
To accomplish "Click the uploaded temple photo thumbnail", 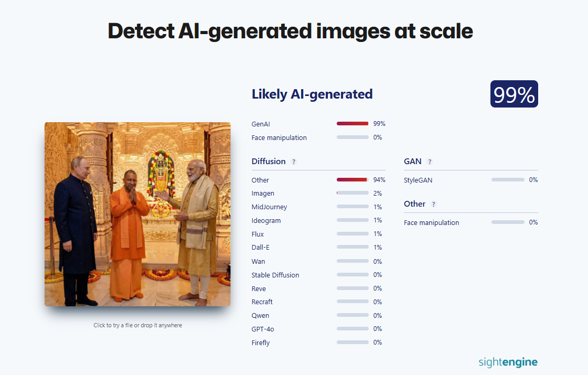I will point(137,214).
